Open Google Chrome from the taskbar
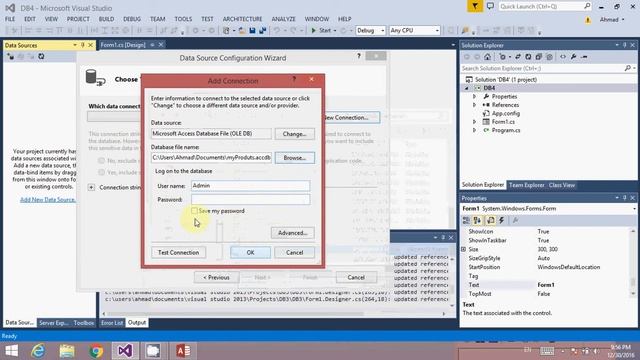640x360 pixels. (96, 351)
